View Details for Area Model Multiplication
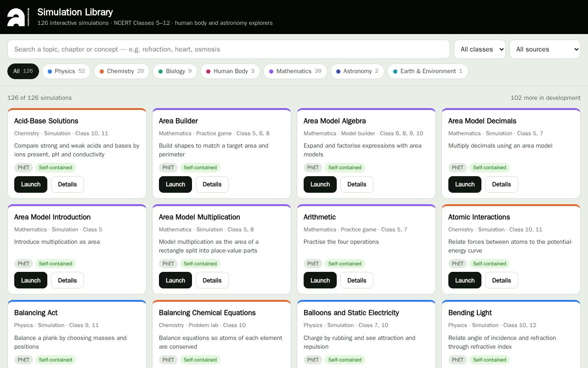The image size is (588, 368). 212,281
